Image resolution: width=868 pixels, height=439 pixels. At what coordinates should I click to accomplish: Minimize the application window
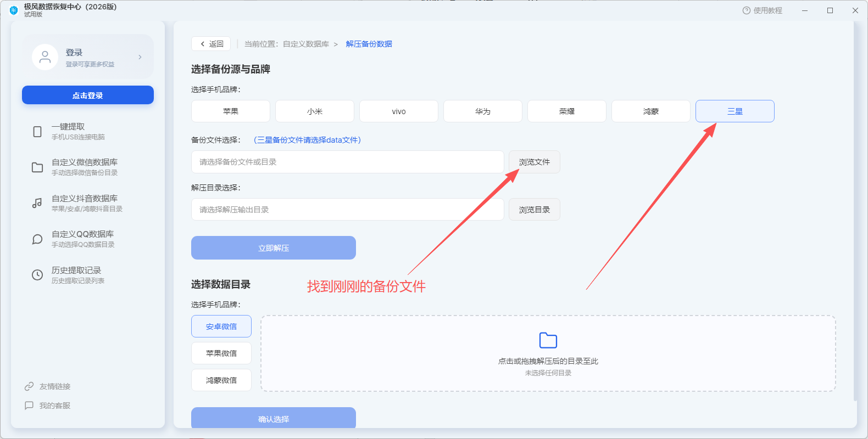[x=805, y=10]
